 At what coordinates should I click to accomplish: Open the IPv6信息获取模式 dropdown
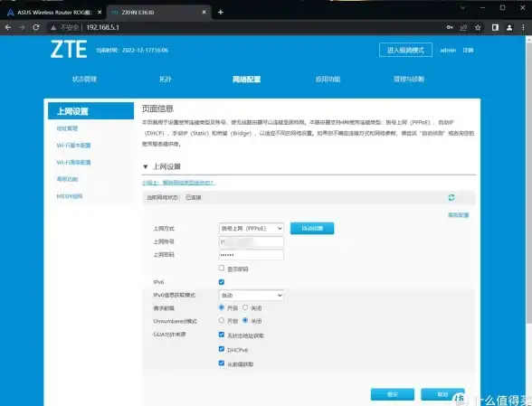(252, 295)
